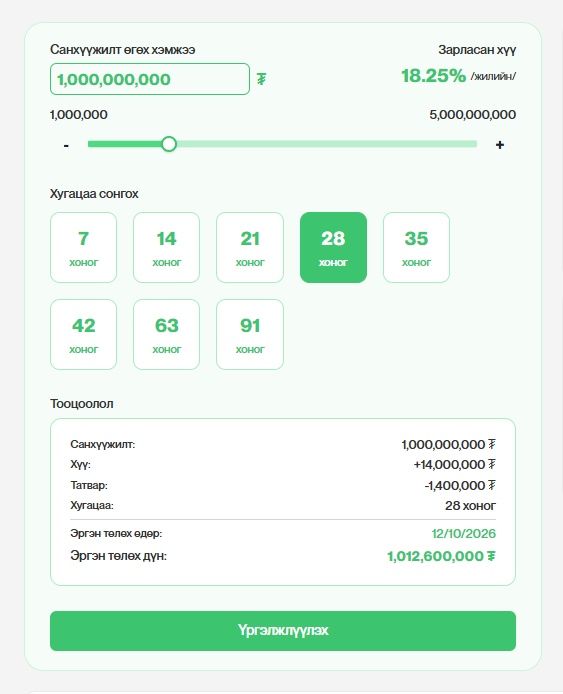Choose the 42 хоног term
This screenshot has width=563, height=694.
pos(84,335)
